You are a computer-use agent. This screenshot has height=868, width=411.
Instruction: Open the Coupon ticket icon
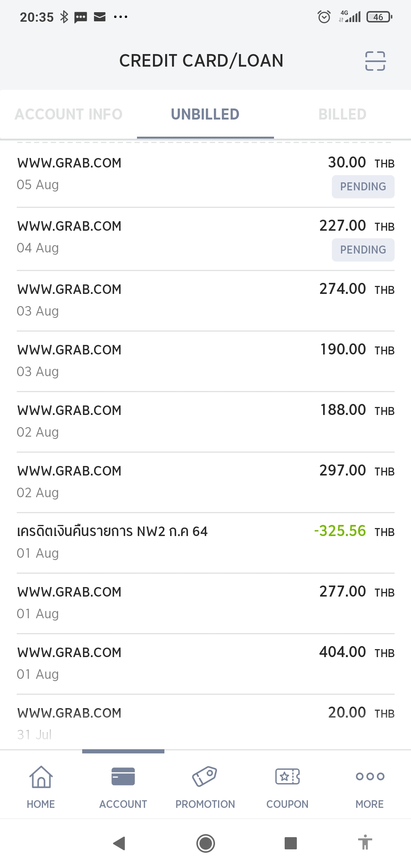point(287,777)
